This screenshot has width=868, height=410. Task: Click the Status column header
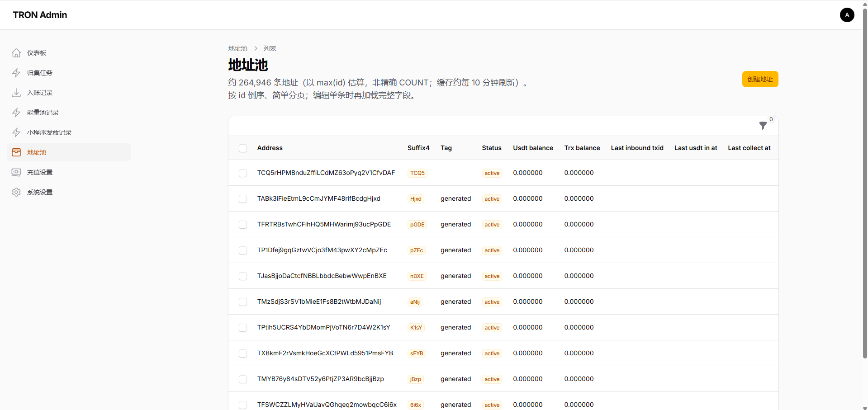click(492, 148)
